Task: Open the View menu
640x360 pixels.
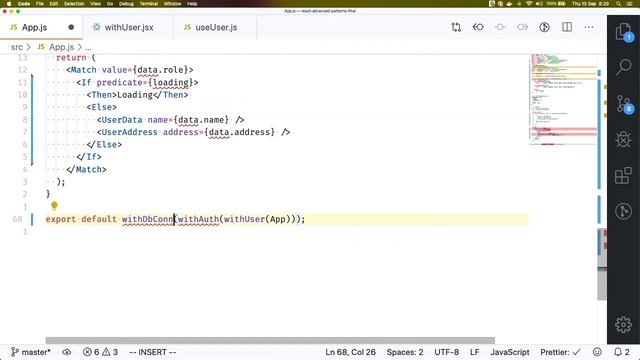Action: click(96, 4)
